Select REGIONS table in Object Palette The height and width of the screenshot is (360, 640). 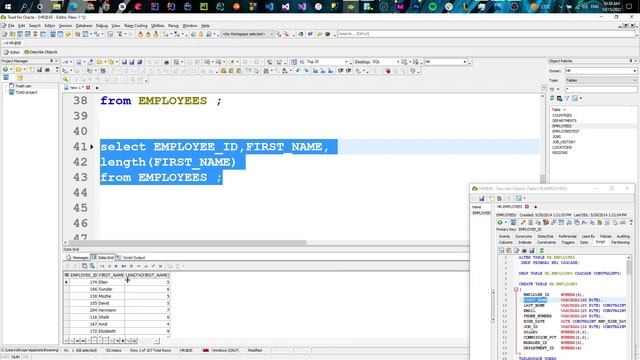tap(560, 153)
